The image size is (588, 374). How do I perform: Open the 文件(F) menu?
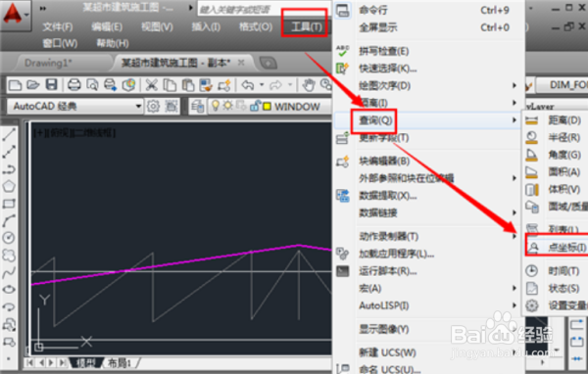click(x=58, y=27)
